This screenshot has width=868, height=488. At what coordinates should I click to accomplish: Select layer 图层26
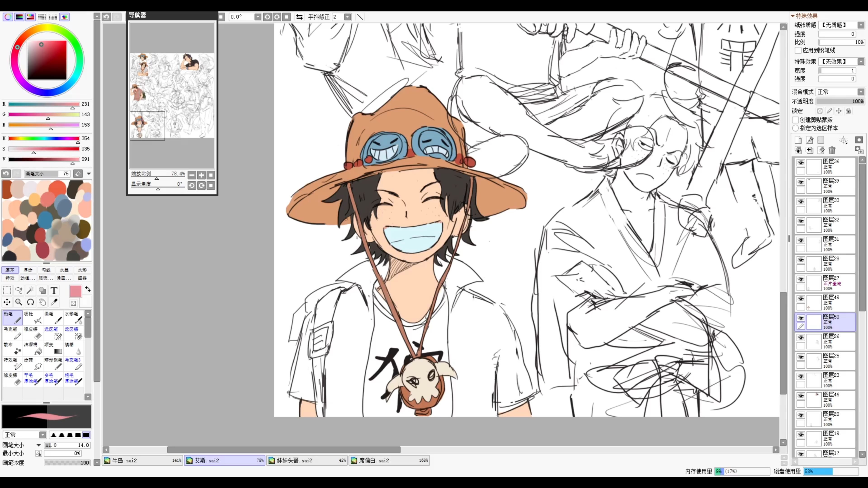click(825, 341)
